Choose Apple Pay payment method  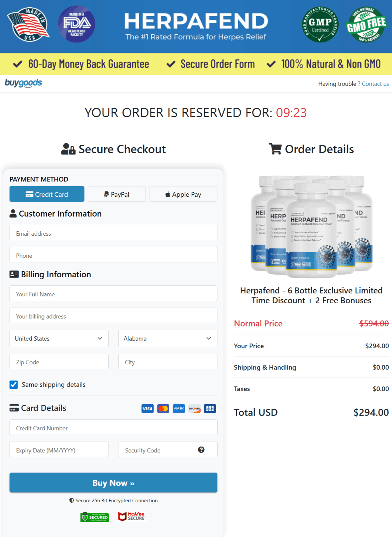pos(183,194)
